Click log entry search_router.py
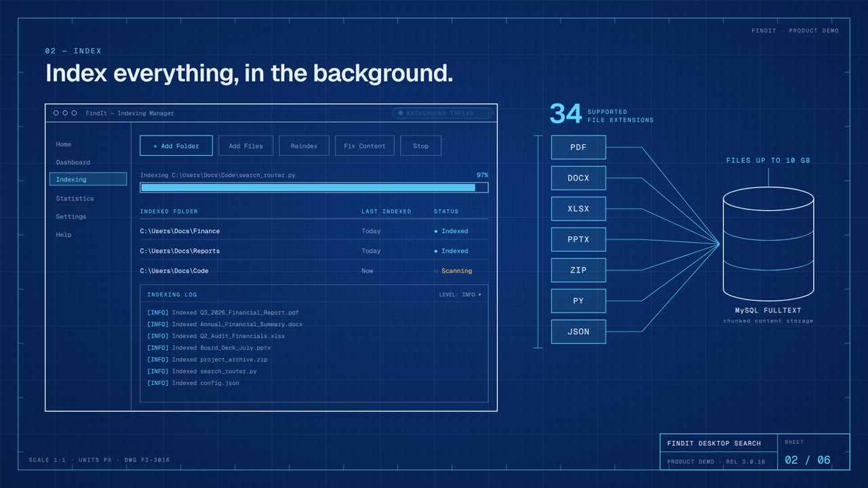Image resolution: width=868 pixels, height=488 pixels. tap(202, 371)
